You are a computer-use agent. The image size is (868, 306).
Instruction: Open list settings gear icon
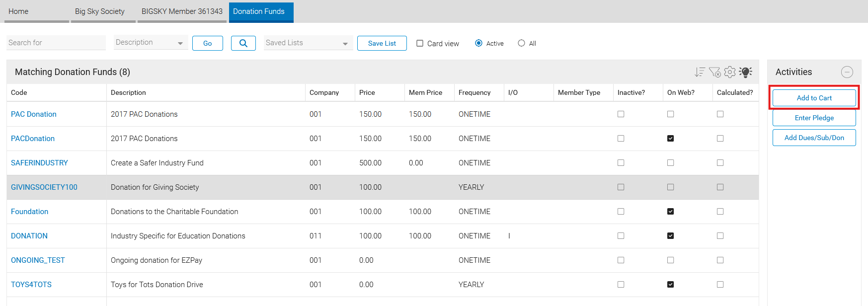tap(730, 72)
